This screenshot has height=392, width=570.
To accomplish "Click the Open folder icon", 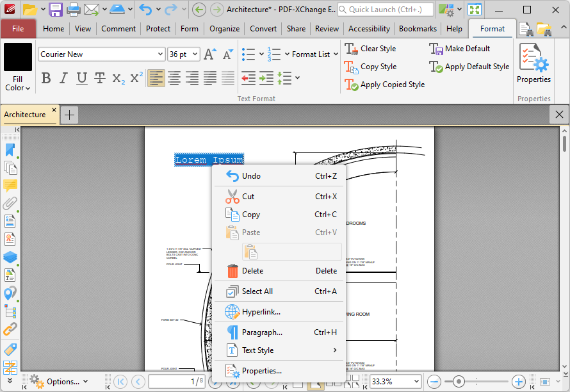I will click(30, 10).
